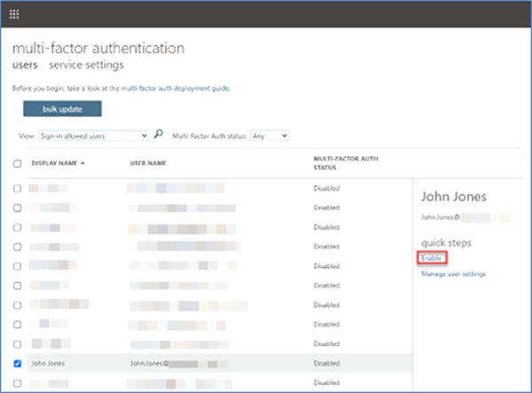Click the search magnifier icon beside View
532x393 pixels.
coord(159,135)
